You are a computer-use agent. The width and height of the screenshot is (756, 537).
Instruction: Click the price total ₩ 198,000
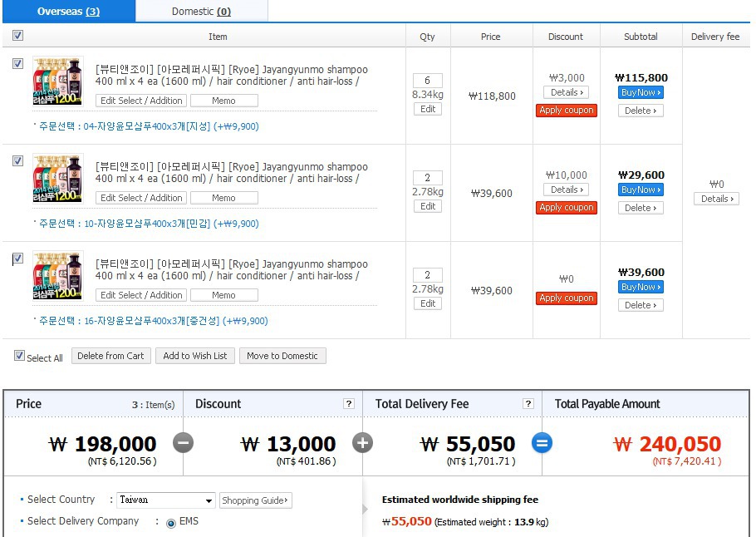tap(103, 444)
